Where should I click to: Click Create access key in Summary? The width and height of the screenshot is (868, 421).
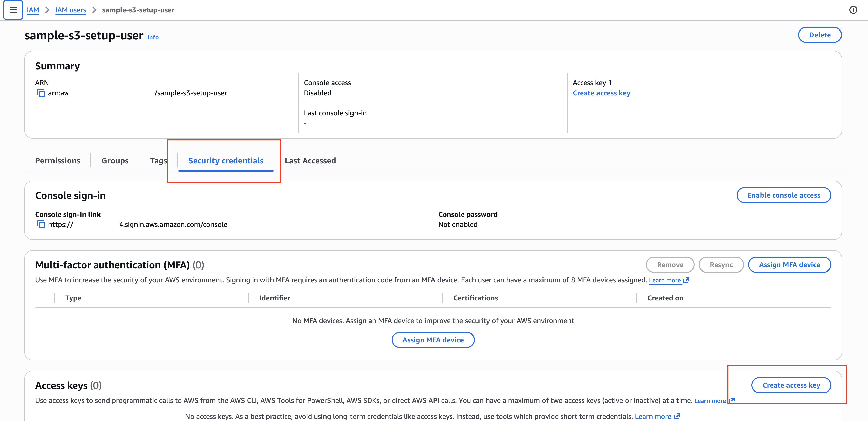coord(602,93)
